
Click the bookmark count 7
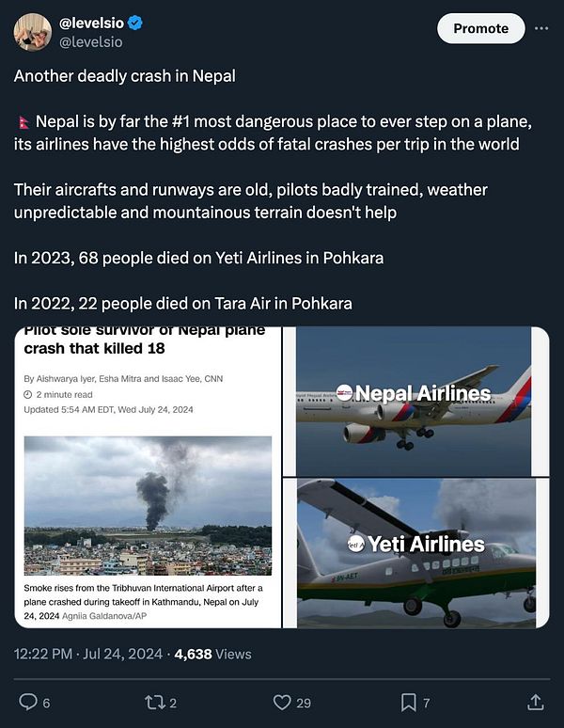point(428,703)
